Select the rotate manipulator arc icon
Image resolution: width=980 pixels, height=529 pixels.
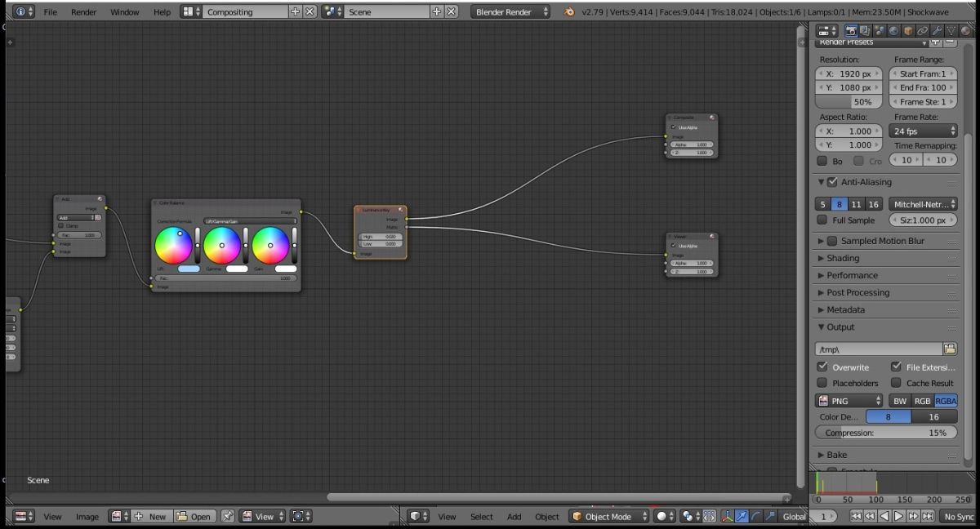(x=755, y=516)
